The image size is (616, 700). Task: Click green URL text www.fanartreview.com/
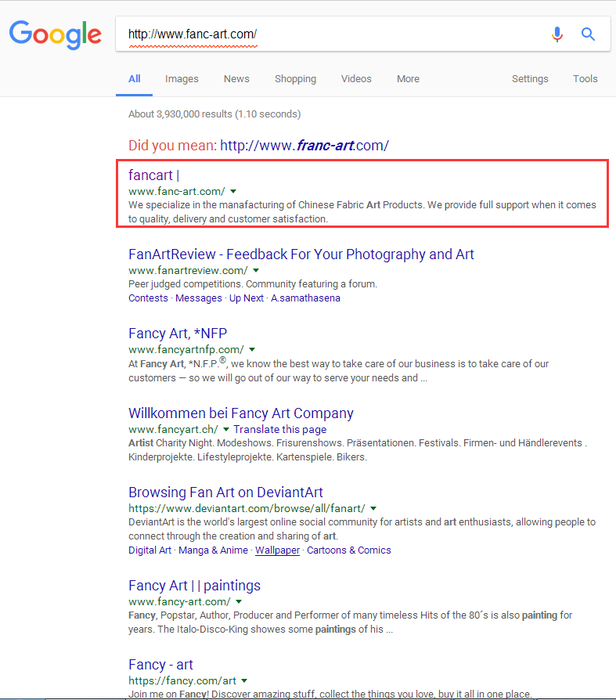click(188, 271)
